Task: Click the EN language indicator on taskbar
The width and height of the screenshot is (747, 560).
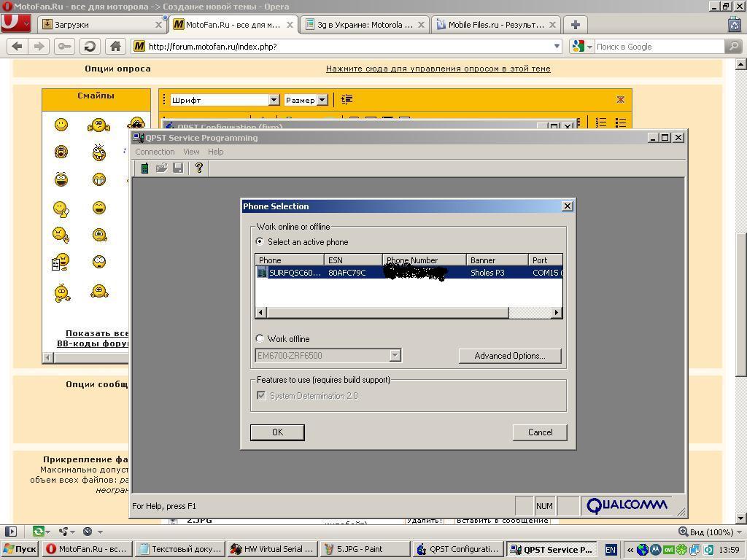Action: click(x=611, y=550)
